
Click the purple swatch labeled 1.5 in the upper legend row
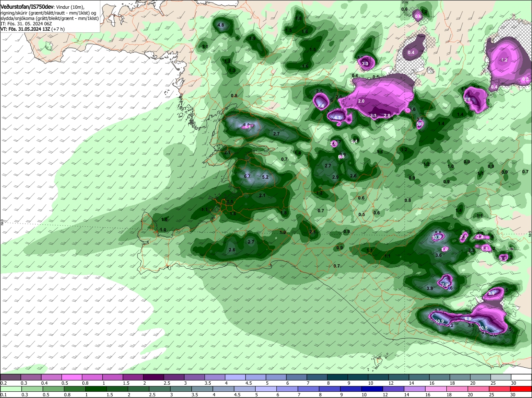[133, 377]
